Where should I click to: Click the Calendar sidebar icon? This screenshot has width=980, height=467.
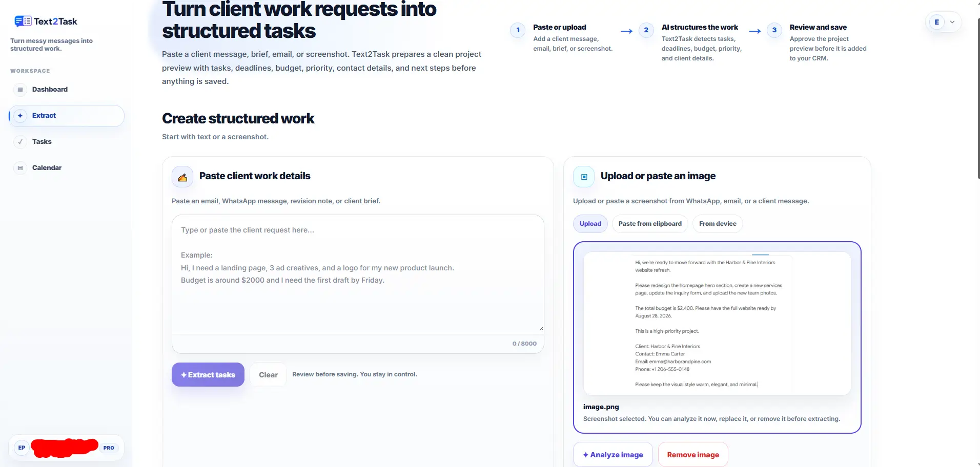20,168
